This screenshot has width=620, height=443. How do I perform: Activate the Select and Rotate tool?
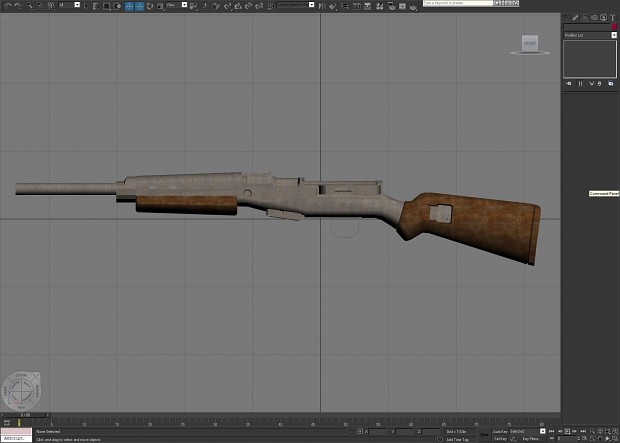tap(149, 6)
